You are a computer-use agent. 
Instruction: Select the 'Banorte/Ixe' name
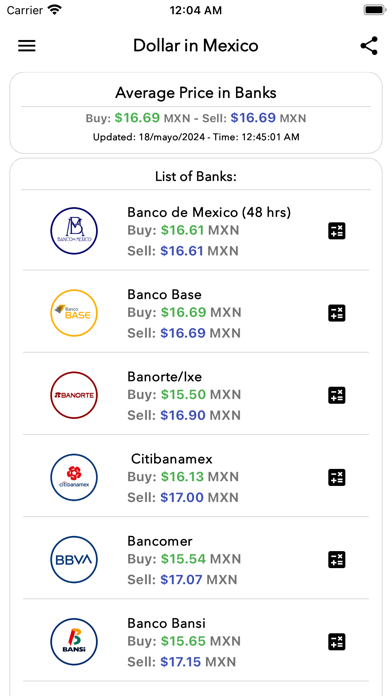165,377
